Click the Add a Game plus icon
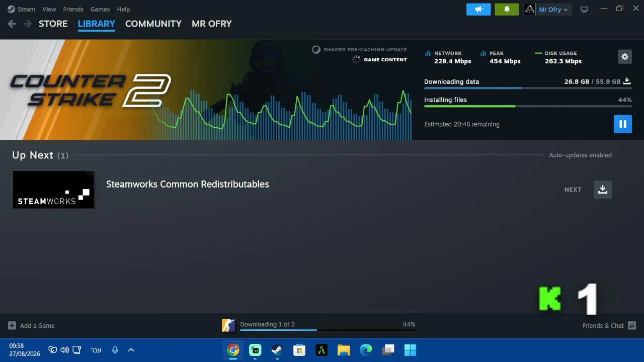This screenshot has width=644, height=362. click(x=12, y=326)
